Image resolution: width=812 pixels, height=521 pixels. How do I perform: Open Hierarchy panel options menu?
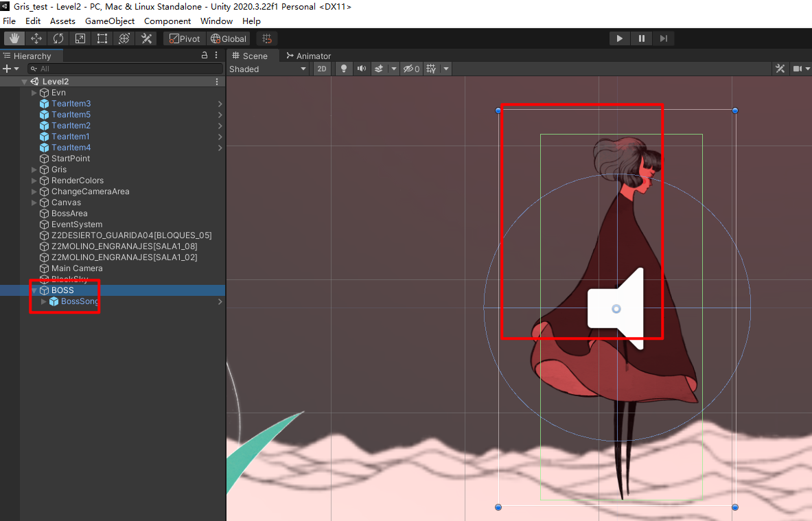click(216, 56)
